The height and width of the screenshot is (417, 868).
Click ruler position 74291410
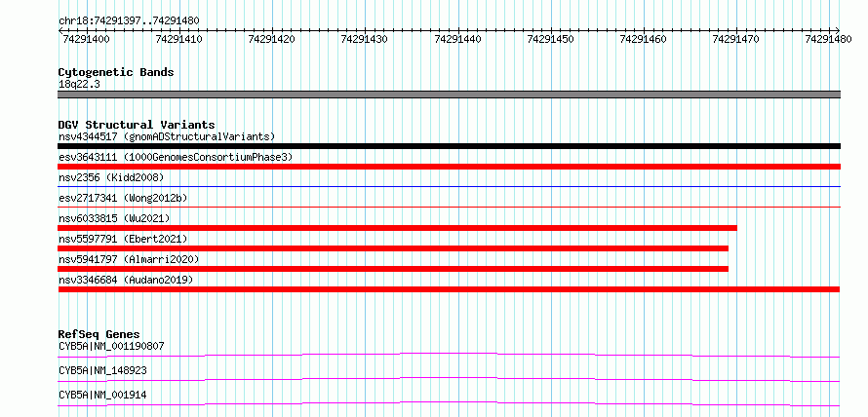click(179, 39)
